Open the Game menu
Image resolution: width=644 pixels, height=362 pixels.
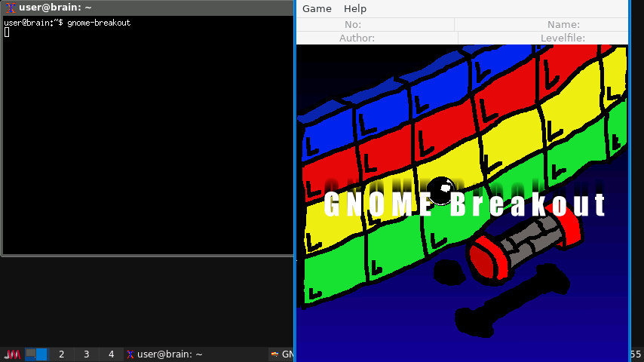tap(317, 9)
